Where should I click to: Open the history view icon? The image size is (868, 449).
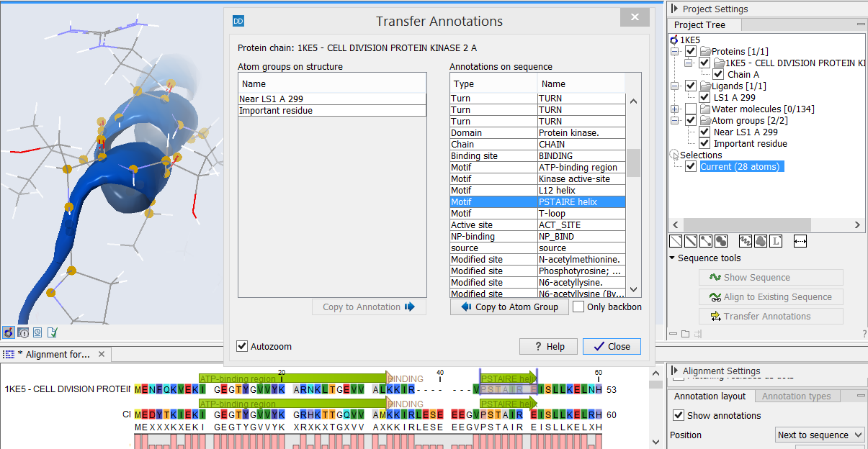[x=37, y=332]
